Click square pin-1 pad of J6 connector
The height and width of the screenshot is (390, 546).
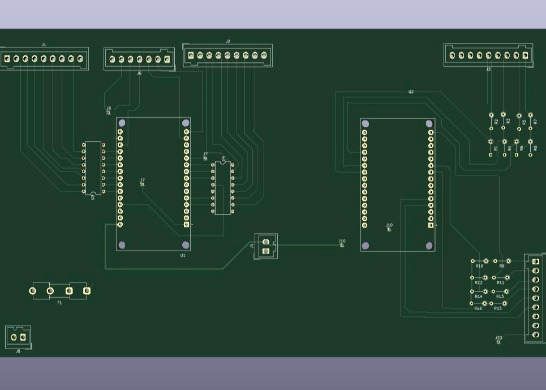167,59
